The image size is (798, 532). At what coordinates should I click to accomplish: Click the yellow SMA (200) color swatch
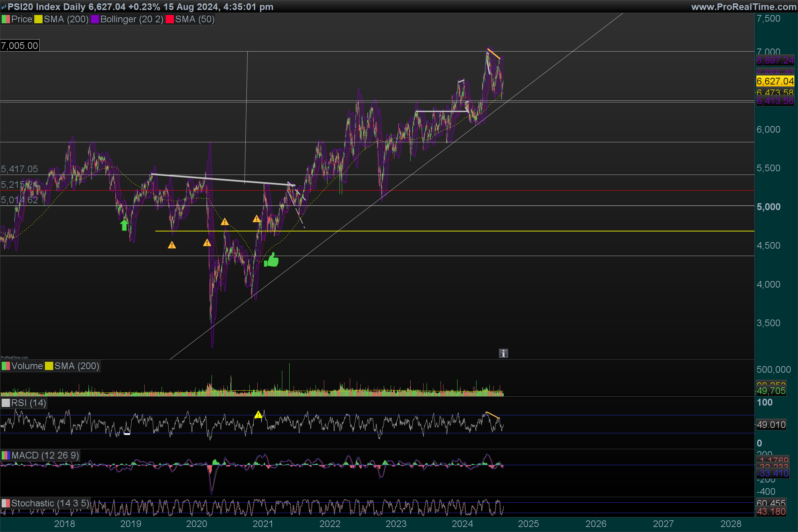coord(38,19)
